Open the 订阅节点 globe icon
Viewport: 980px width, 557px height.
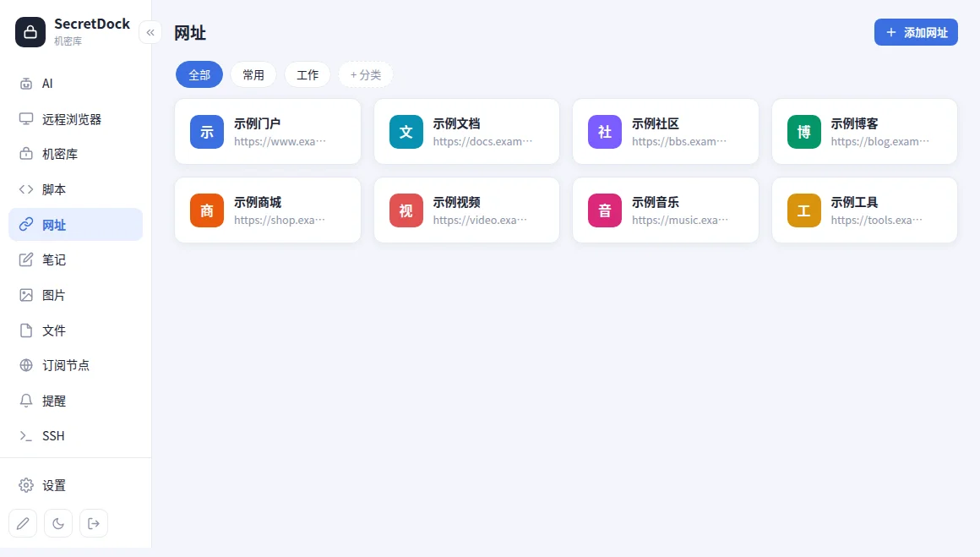(25, 365)
